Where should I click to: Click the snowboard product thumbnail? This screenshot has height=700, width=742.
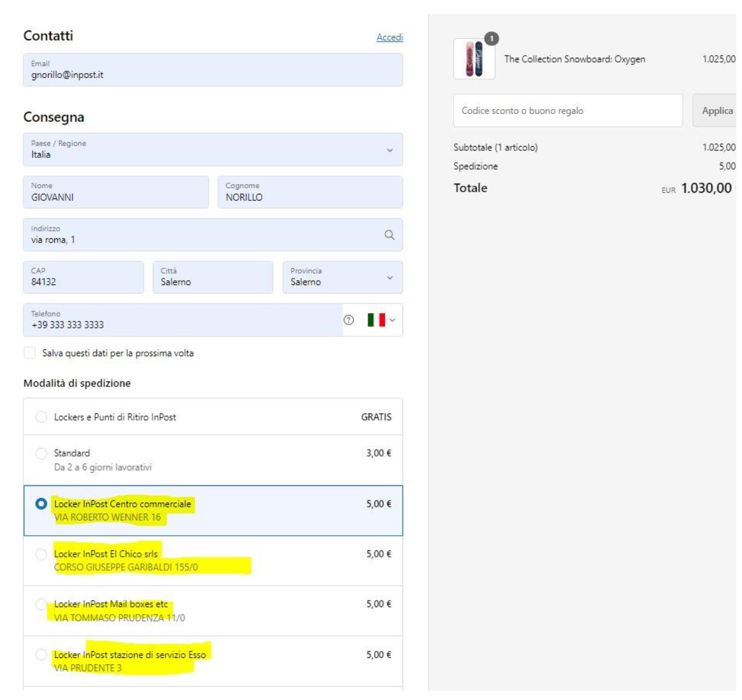(474, 59)
